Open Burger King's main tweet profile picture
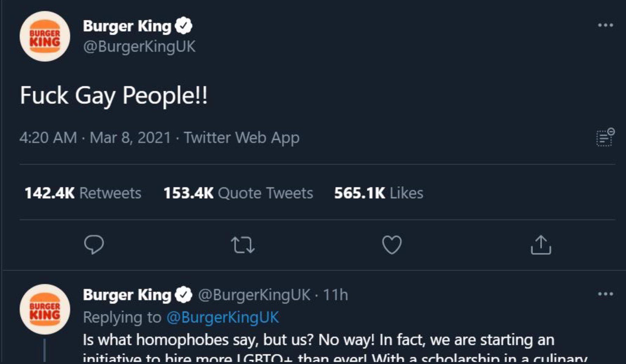 (45, 36)
